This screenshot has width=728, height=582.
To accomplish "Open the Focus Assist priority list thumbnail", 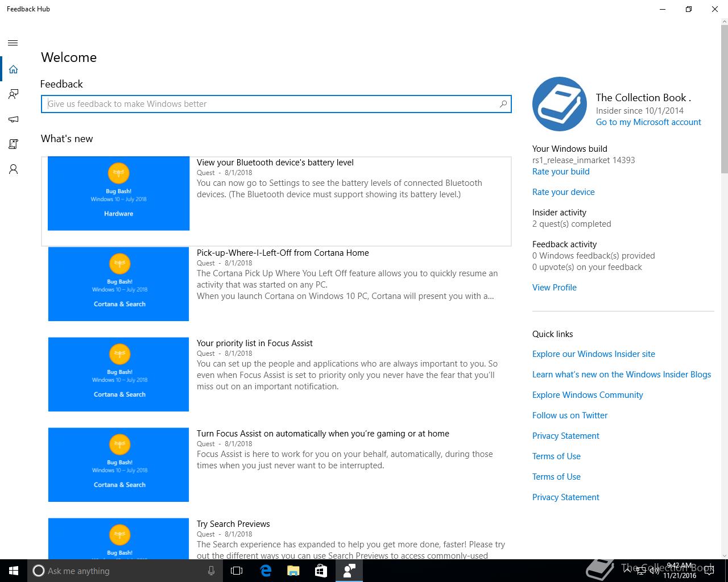I will tap(118, 374).
